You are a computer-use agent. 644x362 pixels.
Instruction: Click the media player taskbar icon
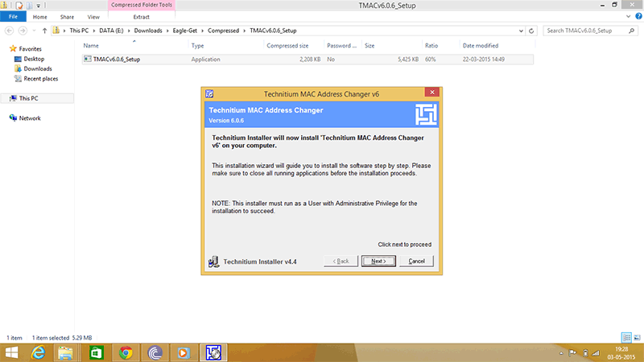click(184, 352)
